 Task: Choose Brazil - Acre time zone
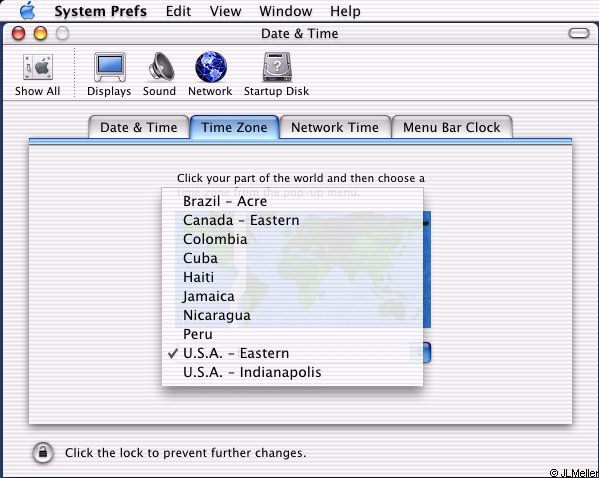point(292,201)
